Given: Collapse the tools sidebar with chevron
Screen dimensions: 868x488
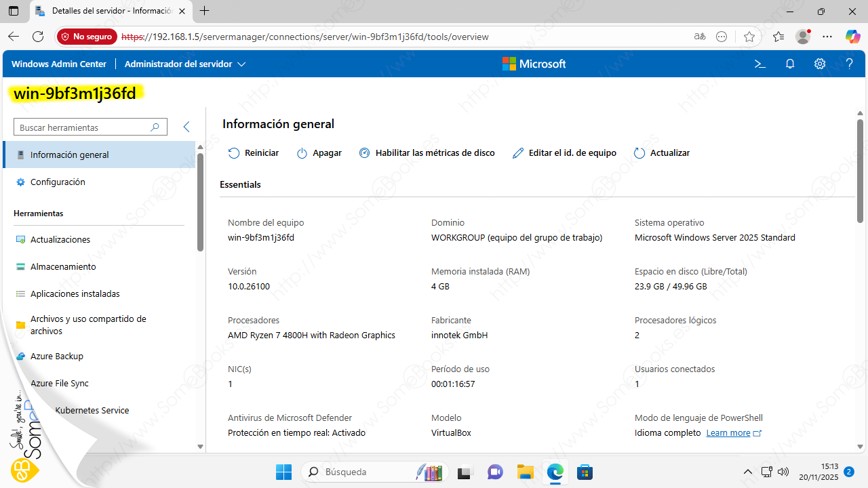Looking at the screenshot, I should (x=186, y=127).
